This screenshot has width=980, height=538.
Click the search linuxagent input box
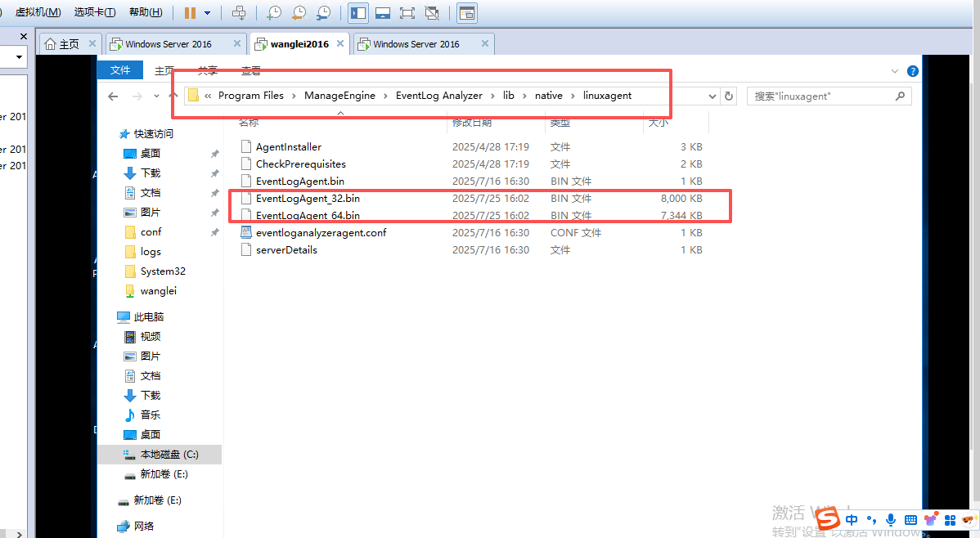coord(820,96)
